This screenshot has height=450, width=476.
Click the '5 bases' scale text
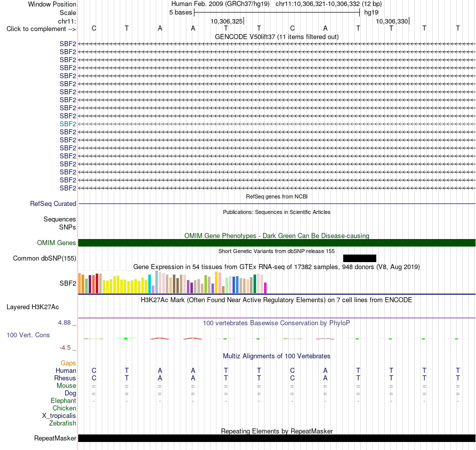click(180, 13)
